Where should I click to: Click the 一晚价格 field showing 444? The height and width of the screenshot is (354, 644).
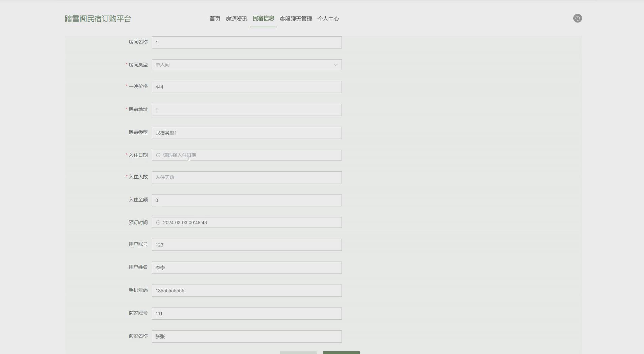pyautogui.click(x=247, y=87)
